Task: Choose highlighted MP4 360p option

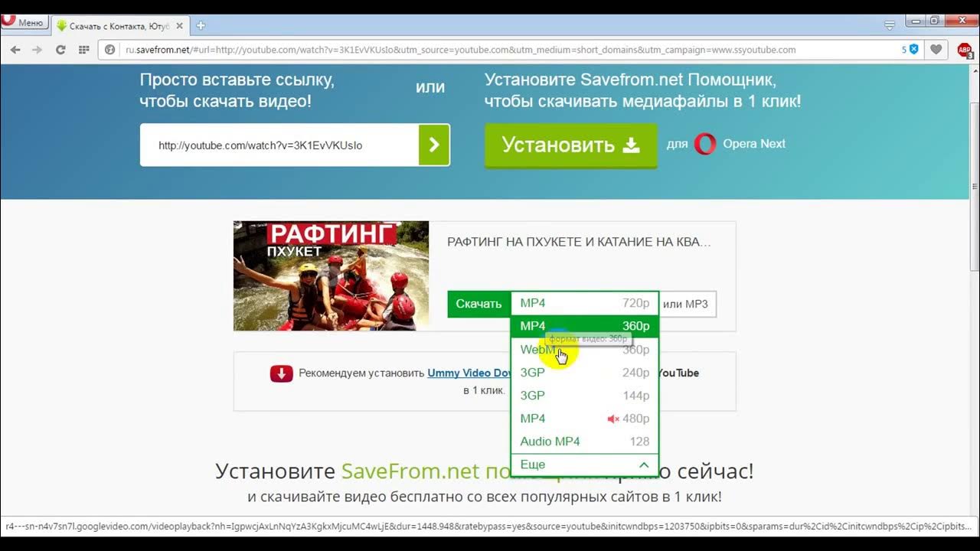Action: (x=584, y=326)
